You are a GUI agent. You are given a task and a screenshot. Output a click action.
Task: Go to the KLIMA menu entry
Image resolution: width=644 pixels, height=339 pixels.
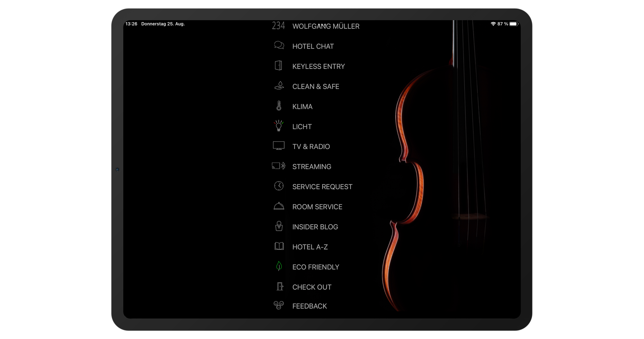point(302,107)
